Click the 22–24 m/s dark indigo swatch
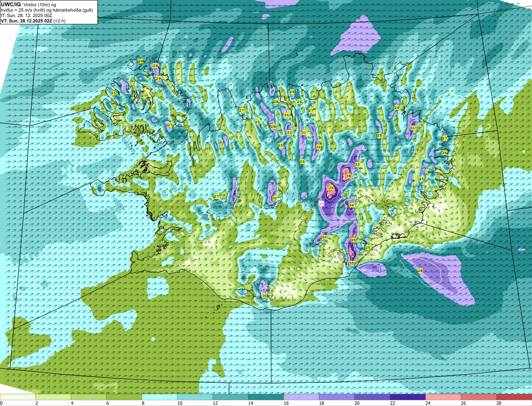 (408, 397)
